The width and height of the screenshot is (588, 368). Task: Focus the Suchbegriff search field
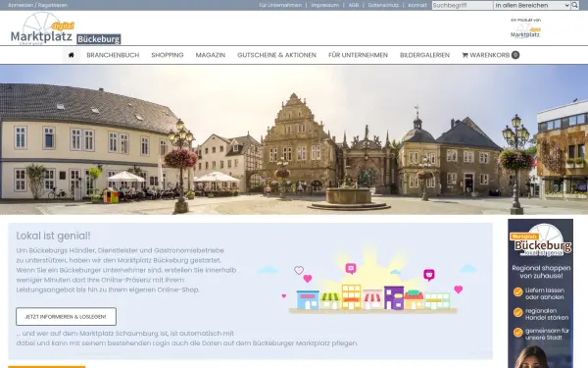pos(463,5)
